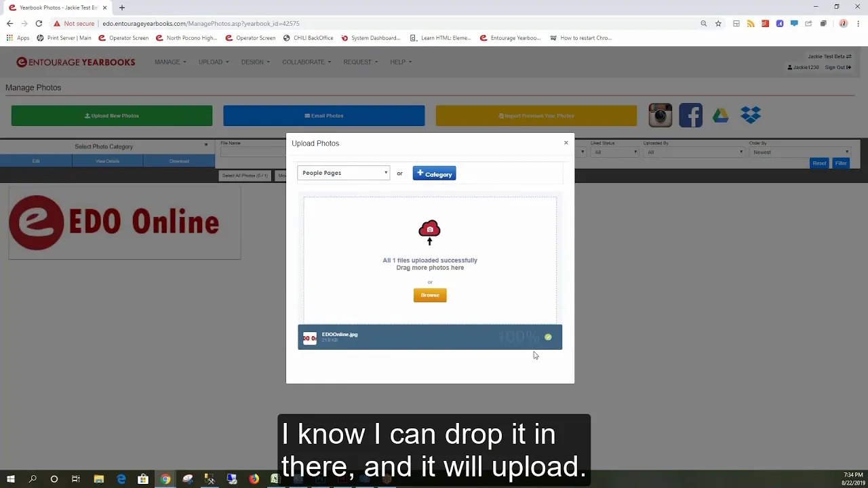The height and width of the screenshot is (488, 868).
Task: Open the UPLOAD menu
Action: click(214, 62)
